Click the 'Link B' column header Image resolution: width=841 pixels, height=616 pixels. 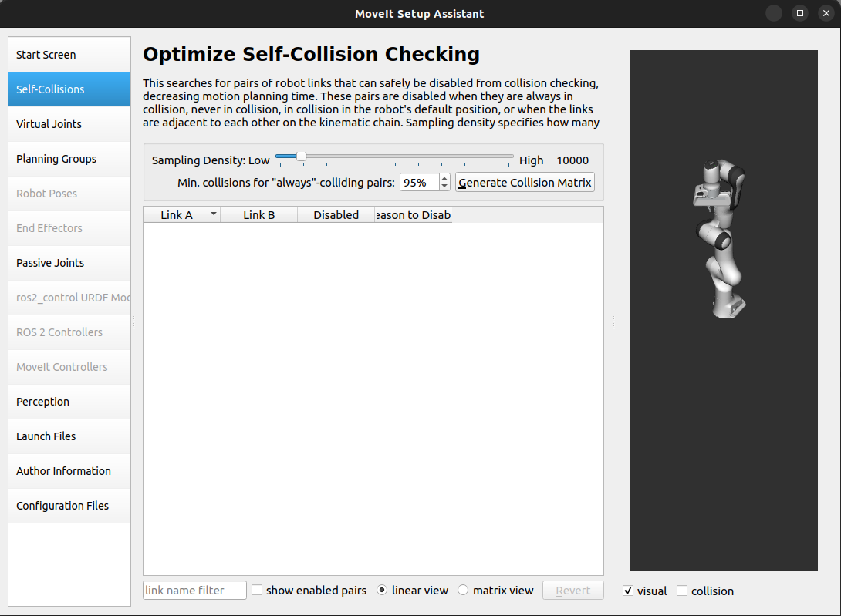258,214
